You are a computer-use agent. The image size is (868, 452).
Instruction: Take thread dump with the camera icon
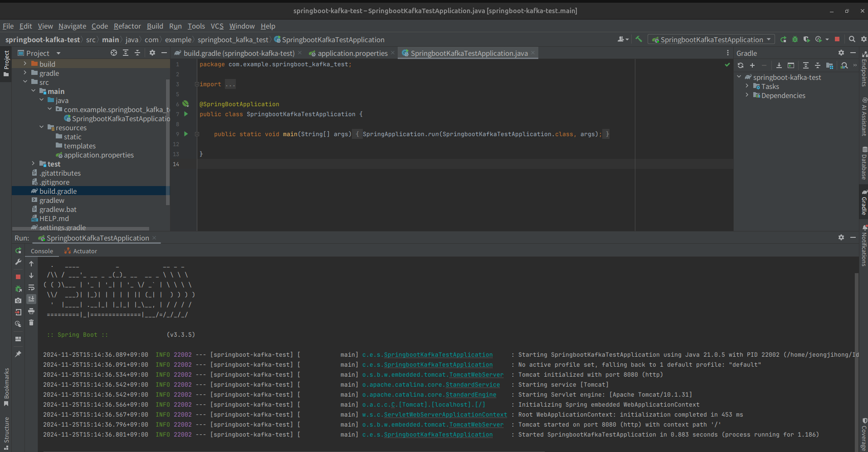[x=18, y=300]
